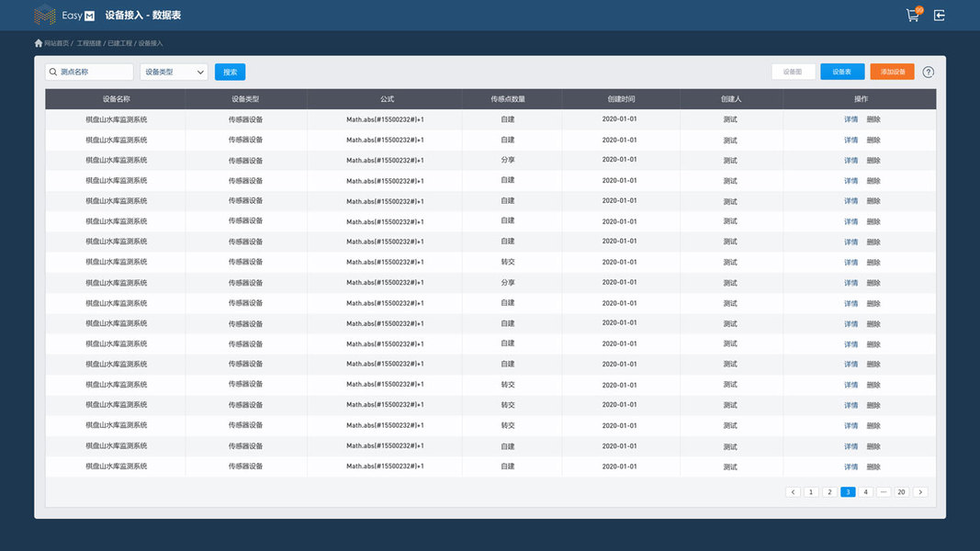Click the logout exit icon

940,15
